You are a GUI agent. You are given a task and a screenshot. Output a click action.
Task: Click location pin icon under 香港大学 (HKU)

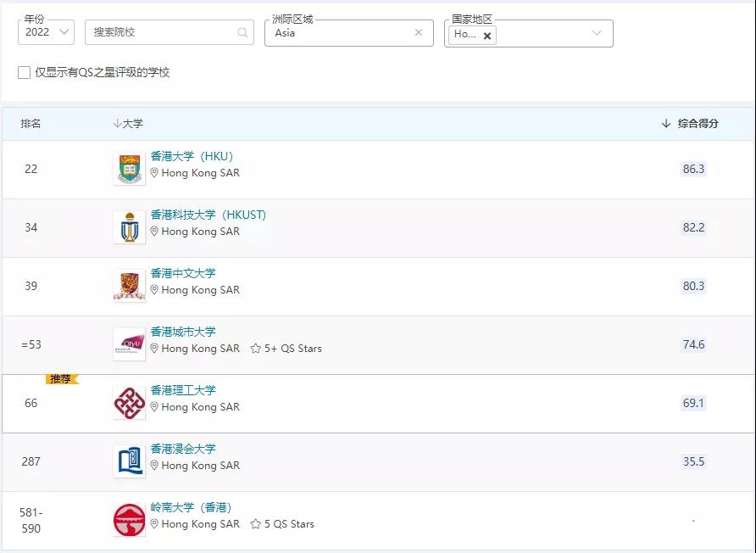[x=154, y=173]
